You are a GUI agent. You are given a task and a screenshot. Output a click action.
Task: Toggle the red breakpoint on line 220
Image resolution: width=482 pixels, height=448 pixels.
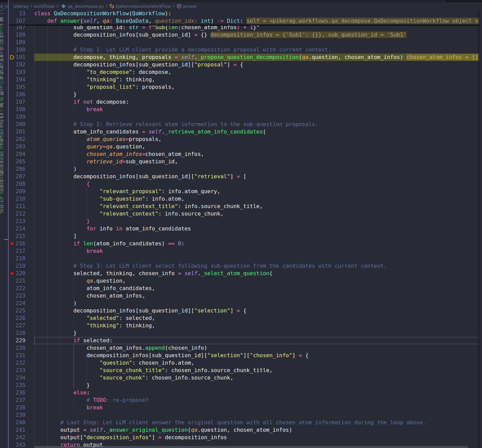pyautogui.click(x=12, y=273)
